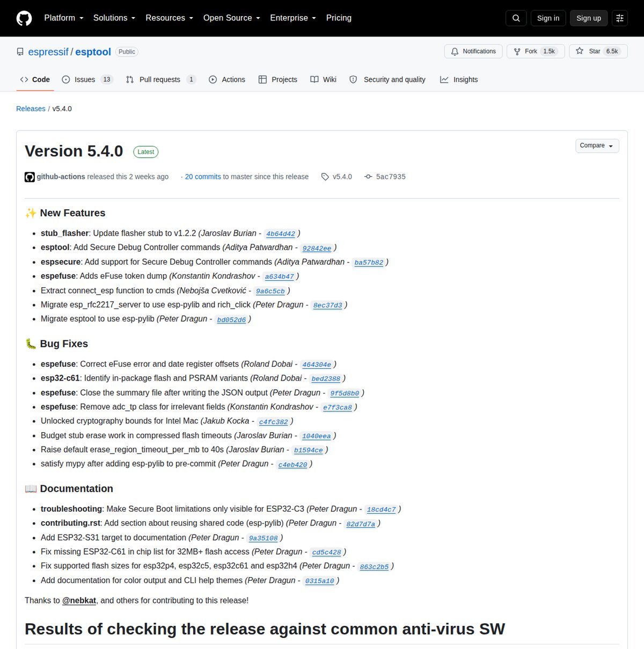Screen dimensions: 644x649
Task: Open commit e7f3ca8 link
Action: (338, 407)
